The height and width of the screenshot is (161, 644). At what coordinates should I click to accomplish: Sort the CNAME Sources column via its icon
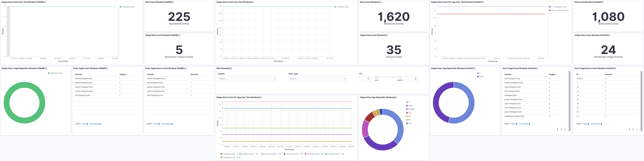pos(199,74)
